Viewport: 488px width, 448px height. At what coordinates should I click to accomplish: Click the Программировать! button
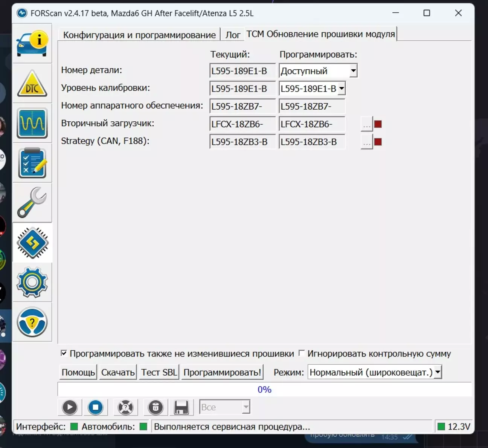222,372
